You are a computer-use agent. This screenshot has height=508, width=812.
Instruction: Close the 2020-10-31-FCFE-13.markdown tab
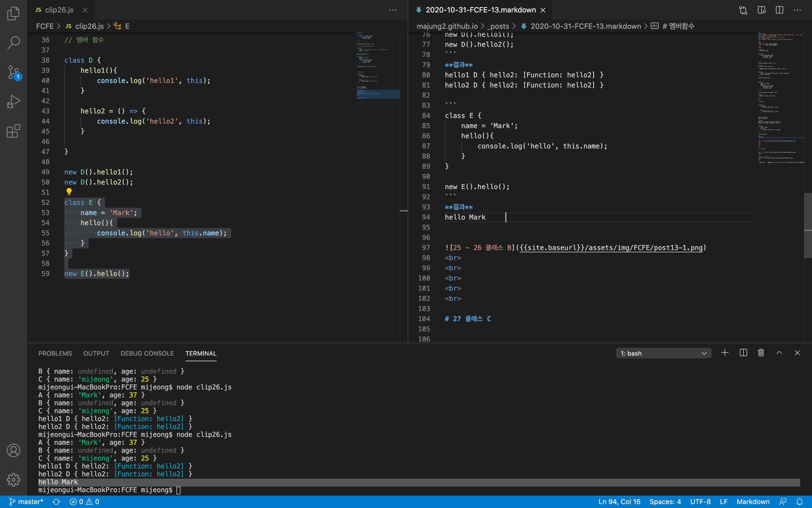tap(543, 10)
